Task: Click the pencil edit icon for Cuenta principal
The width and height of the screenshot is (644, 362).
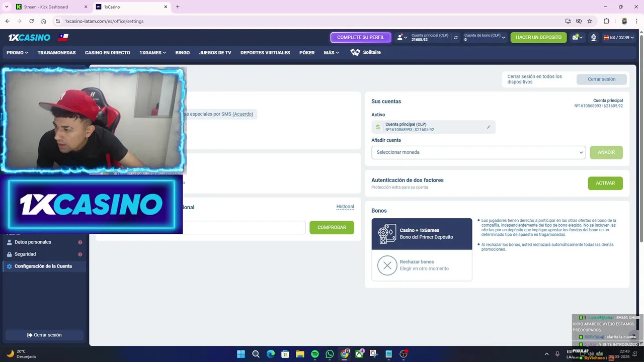Action: point(488,127)
